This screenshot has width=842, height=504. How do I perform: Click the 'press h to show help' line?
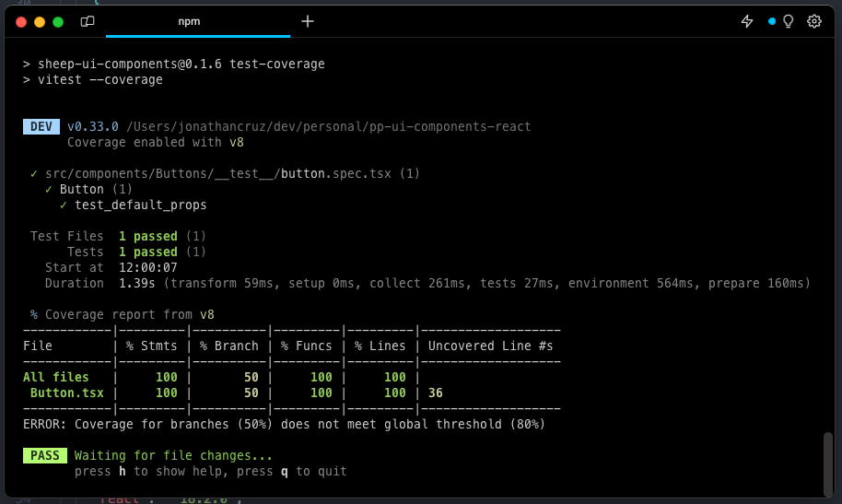click(210, 471)
